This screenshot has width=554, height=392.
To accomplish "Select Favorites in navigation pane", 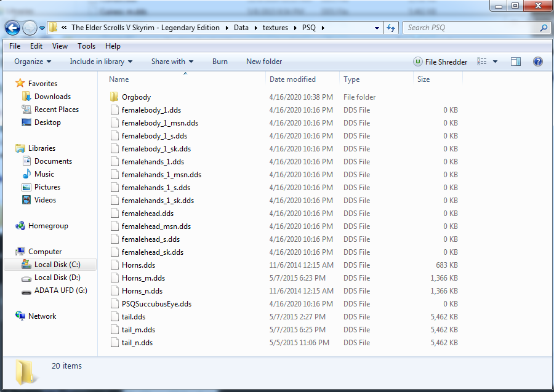I will (42, 84).
